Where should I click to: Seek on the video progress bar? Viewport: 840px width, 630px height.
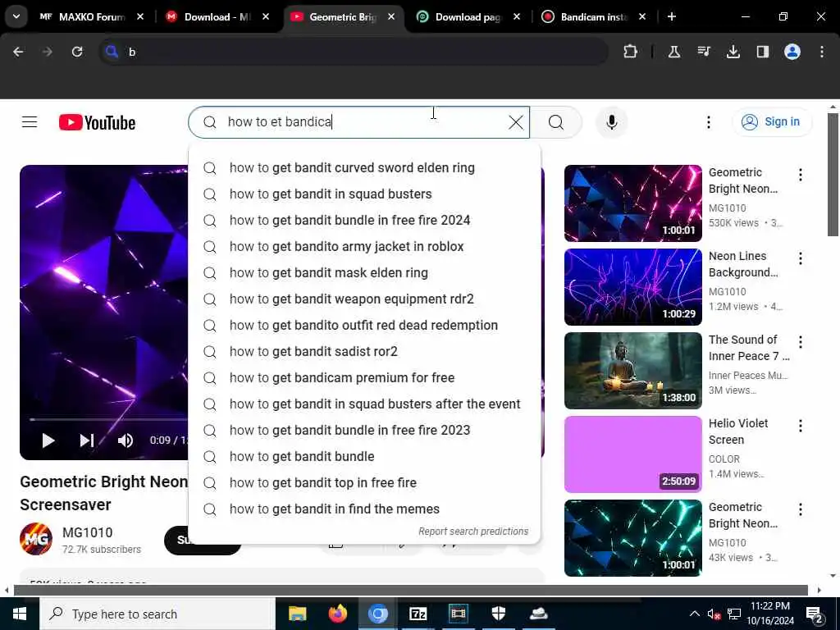tap(108, 419)
